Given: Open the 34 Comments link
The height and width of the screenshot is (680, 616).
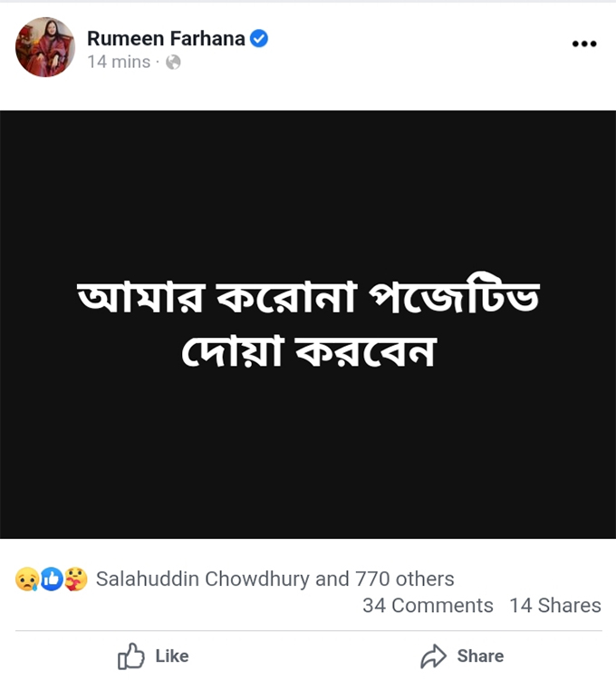Looking at the screenshot, I should coord(428,606).
